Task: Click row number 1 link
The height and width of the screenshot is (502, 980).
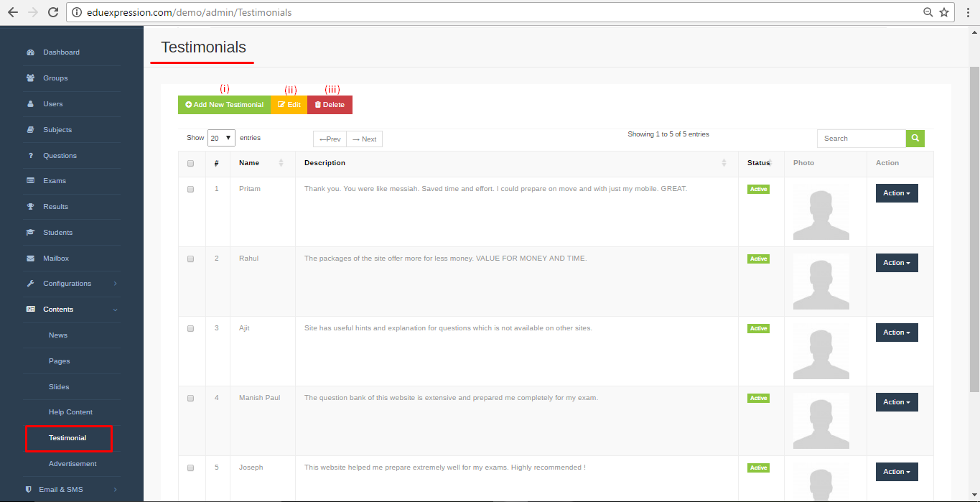Action: (217, 189)
